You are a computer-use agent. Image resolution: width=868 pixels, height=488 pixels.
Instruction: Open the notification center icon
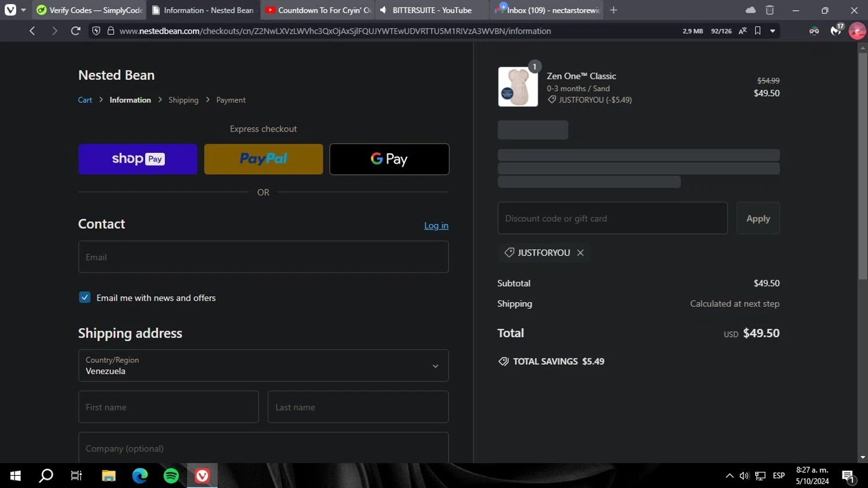[848, 476]
